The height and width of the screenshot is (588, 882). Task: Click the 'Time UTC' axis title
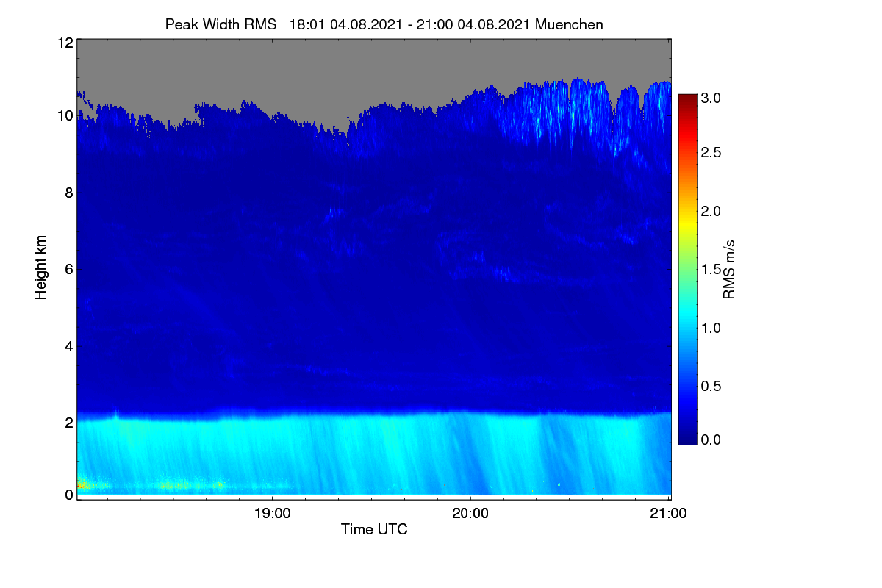click(374, 529)
